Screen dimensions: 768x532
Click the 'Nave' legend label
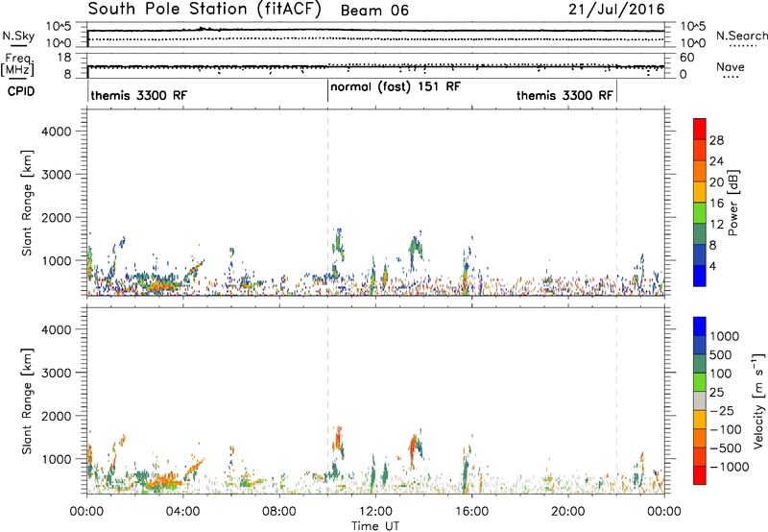pyautogui.click(x=731, y=66)
